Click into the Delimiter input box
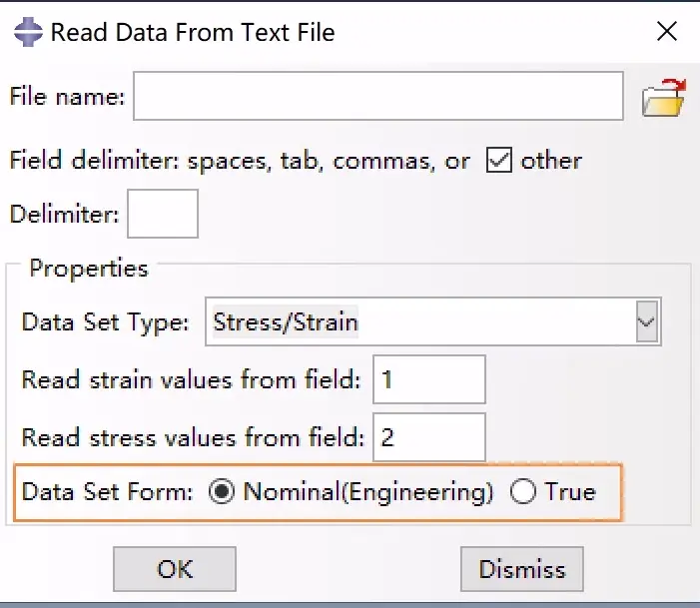The height and width of the screenshot is (608, 700). pos(163,214)
